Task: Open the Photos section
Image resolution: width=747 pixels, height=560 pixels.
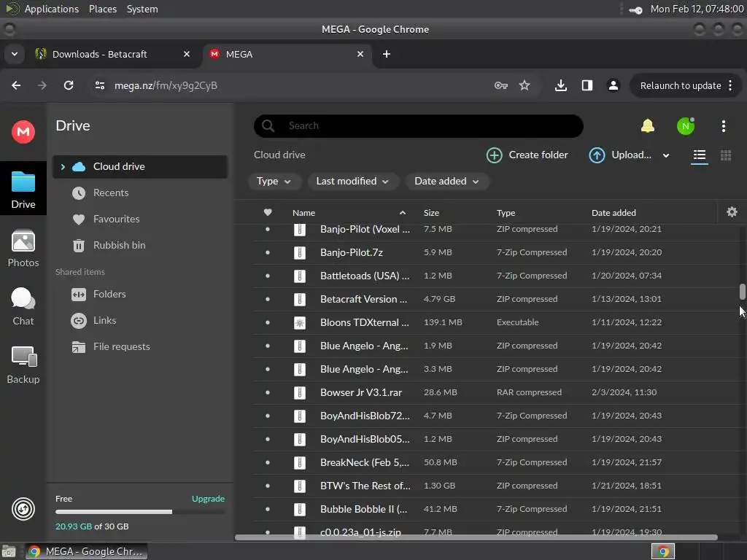Action: [x=23, y=248]
